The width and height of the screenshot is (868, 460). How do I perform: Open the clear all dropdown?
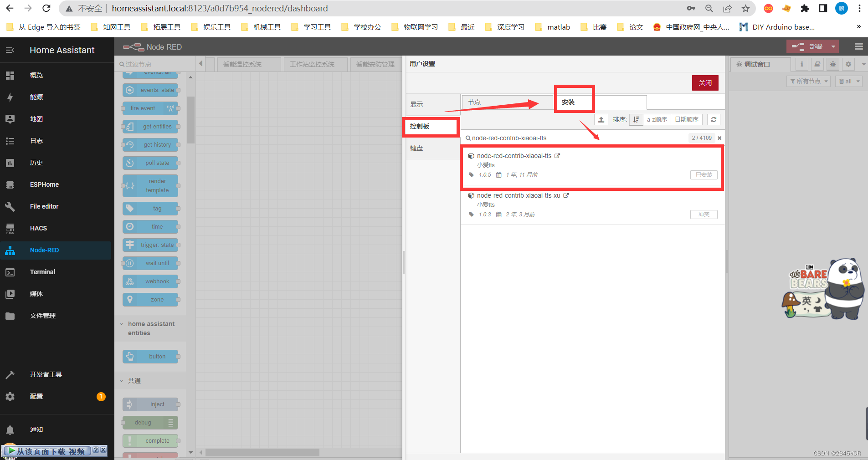[850, 81]
